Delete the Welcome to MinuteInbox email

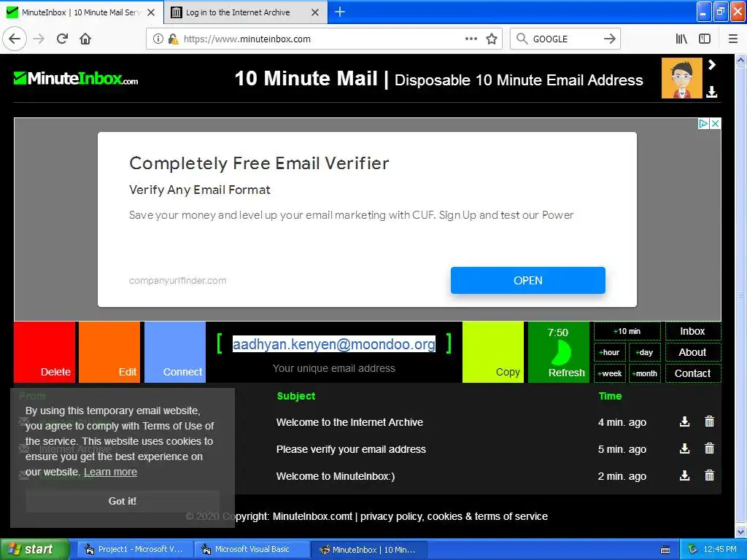coord(709,475)
